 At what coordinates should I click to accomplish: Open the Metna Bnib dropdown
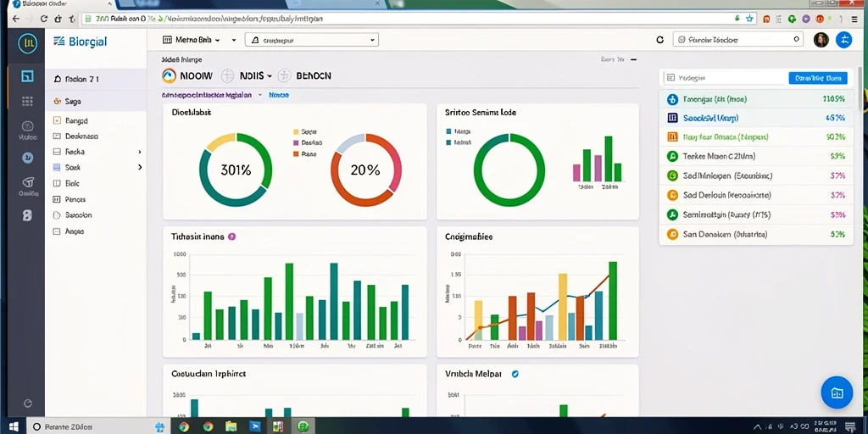[x=192, y=40]
